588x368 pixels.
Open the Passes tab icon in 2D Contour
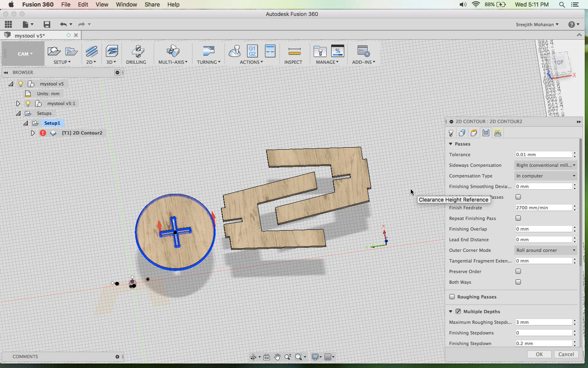[486, 132]
